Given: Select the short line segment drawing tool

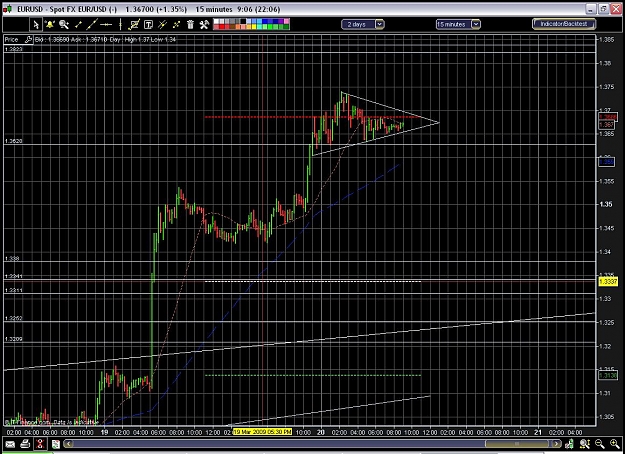Looking at the screenshot, I should point(78,25).
